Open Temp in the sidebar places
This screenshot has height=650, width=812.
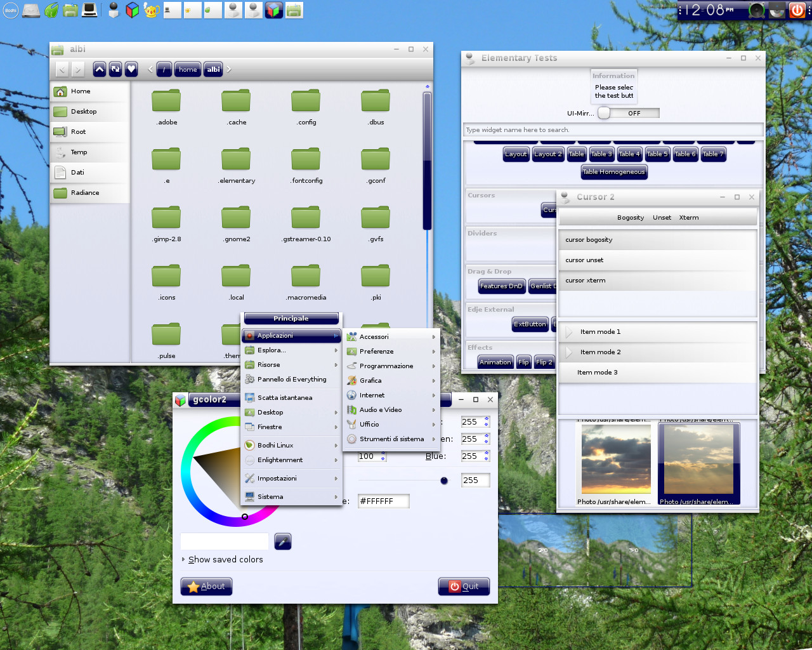[x=90, y=152]
